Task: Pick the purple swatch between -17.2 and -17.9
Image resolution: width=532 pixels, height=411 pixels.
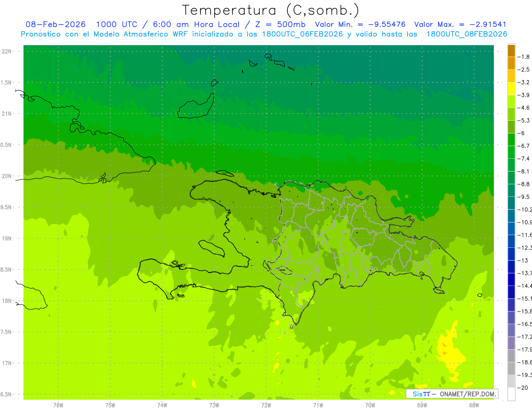Action: click(x=511, y=343)
